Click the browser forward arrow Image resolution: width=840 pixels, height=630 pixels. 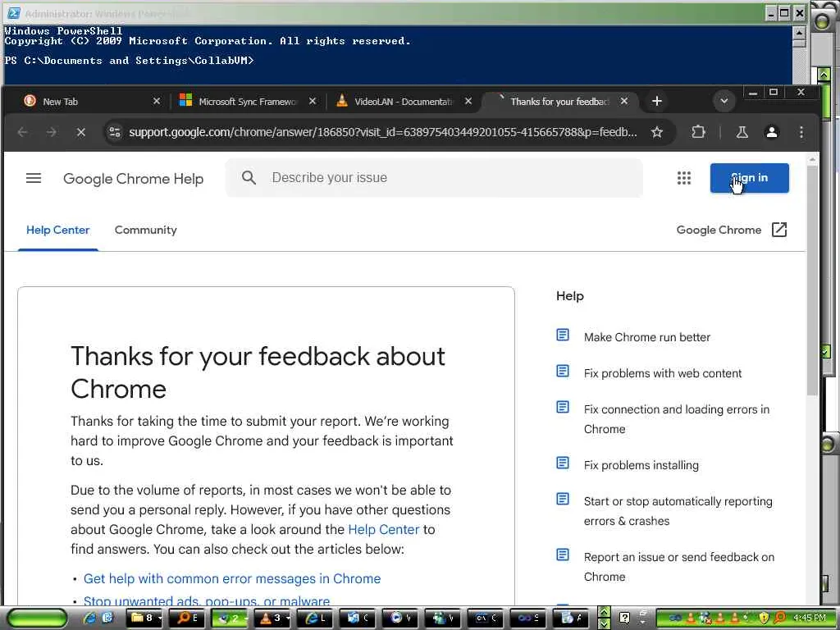[52, 132]
